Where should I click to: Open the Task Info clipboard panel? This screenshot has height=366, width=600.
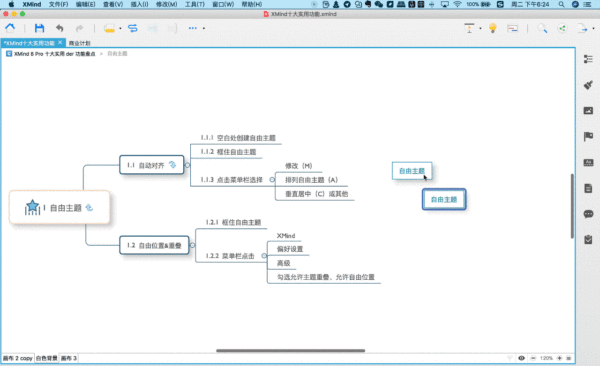(588, 240)
